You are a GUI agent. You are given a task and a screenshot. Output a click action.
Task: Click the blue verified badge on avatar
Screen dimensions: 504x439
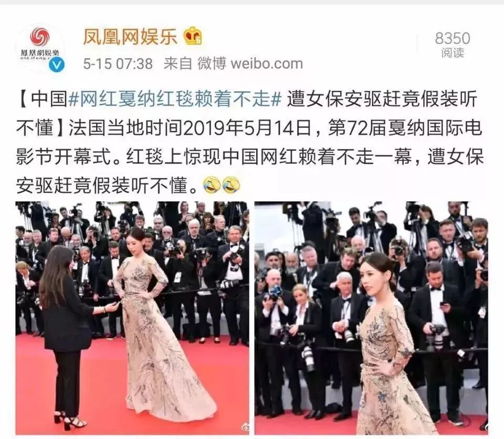pos(57,65)
